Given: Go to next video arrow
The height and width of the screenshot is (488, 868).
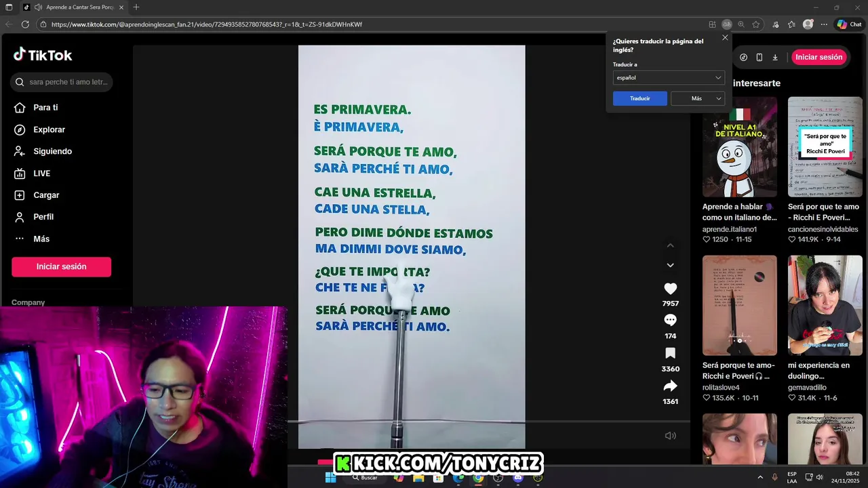Looking at the screenshot, I should tap(670, 265).
